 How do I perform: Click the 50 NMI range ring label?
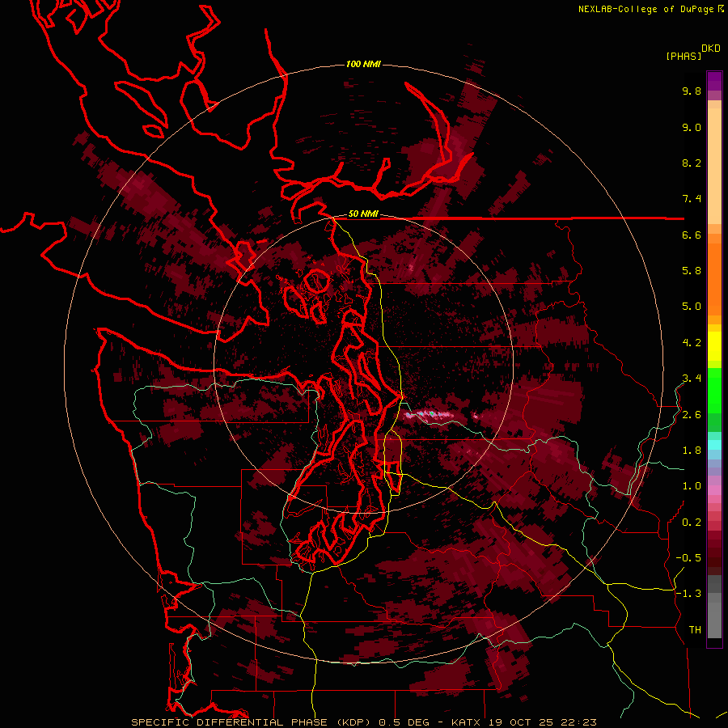coord(363,214)
